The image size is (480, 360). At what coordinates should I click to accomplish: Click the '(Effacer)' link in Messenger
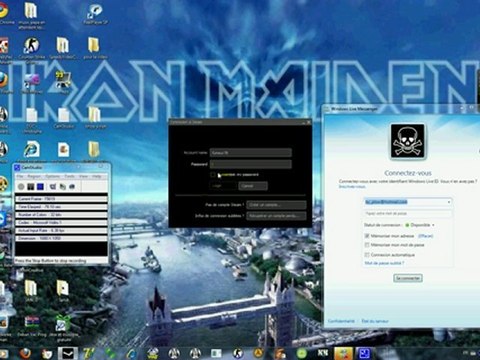pos(426,236)
